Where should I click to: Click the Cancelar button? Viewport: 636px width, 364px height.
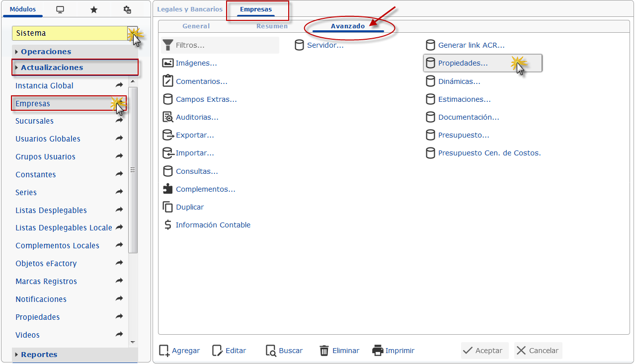[539, 351]
